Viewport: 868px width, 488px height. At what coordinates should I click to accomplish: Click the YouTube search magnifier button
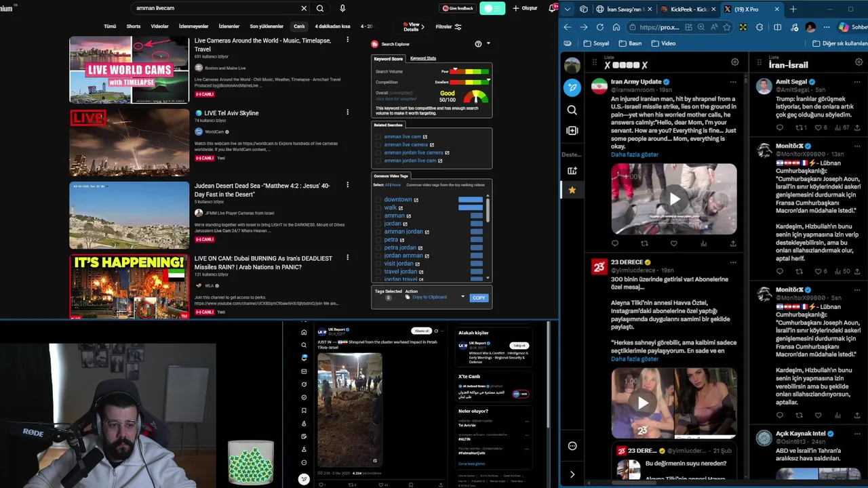[320, 8]
